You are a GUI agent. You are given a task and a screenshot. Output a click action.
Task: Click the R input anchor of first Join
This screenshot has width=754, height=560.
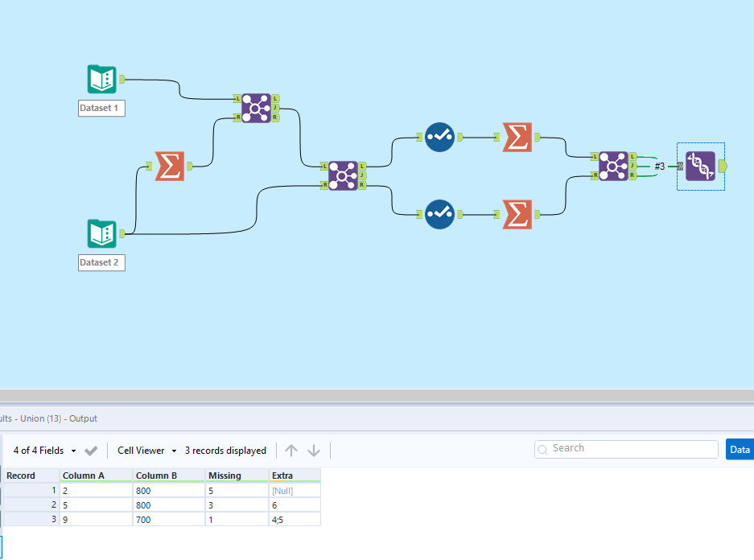[x=237, y=117]
